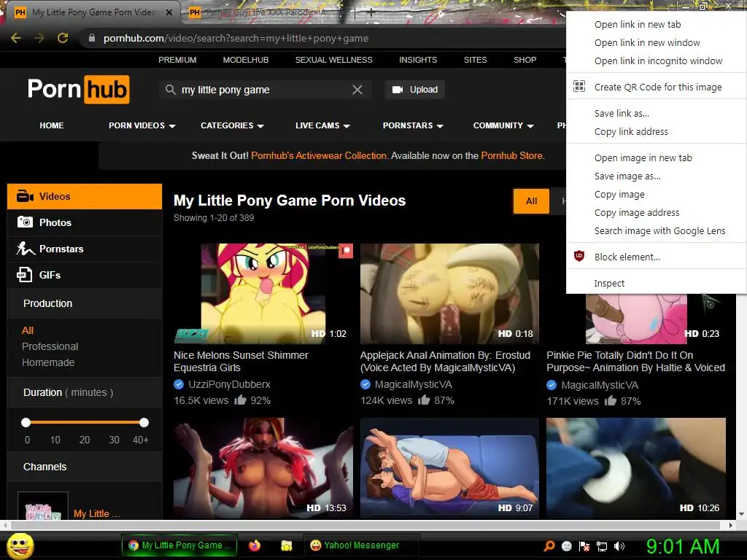This screenshot has width=747, height=560.
Task: Open the GIFs section in the sidebar
Action: [85, 275]
